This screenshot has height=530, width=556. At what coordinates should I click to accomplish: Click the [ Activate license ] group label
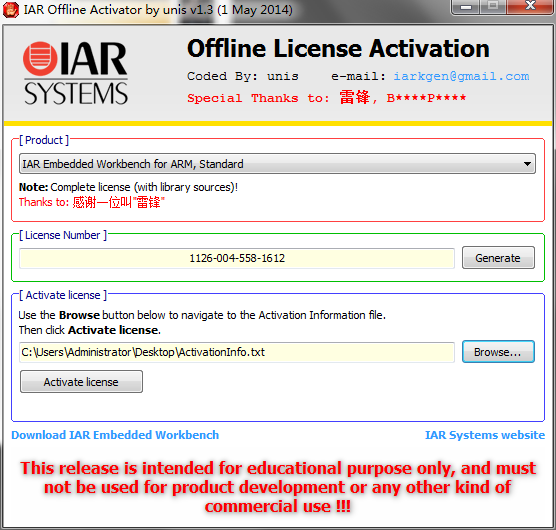point(63,295)
